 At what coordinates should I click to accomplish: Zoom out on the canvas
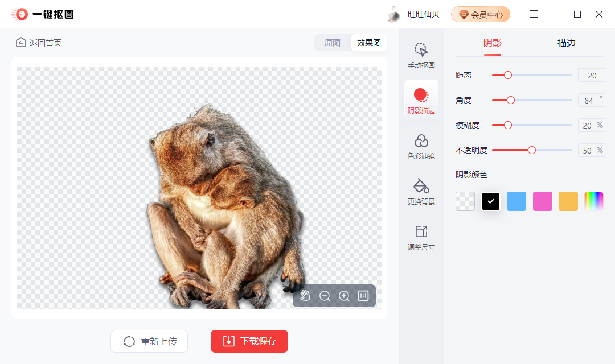325,296
